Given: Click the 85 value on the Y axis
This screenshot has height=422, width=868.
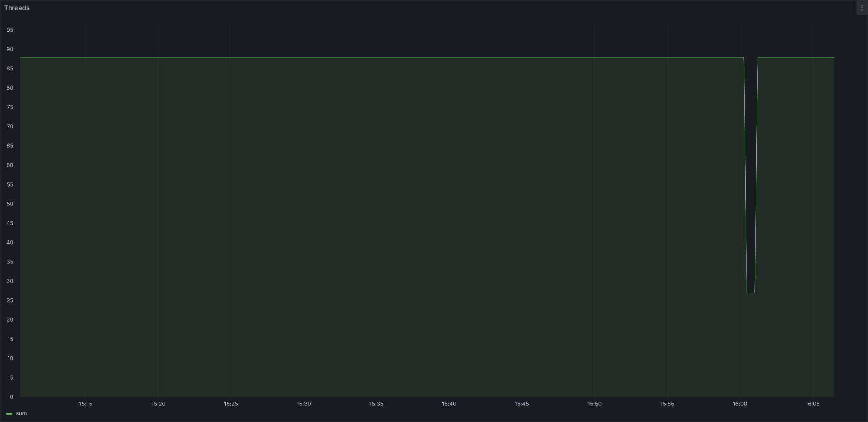Looking at the screenshot, I should 10,68.
